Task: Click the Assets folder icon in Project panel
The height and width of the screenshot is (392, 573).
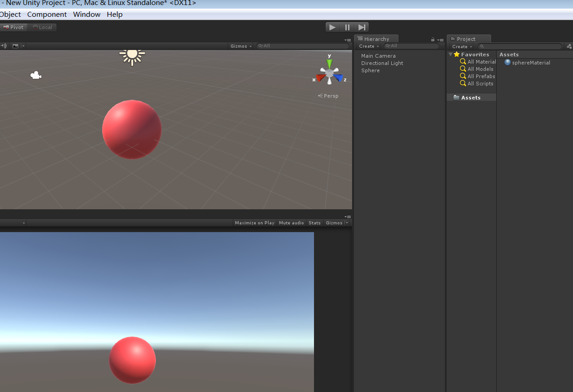Action: (456, 97)
